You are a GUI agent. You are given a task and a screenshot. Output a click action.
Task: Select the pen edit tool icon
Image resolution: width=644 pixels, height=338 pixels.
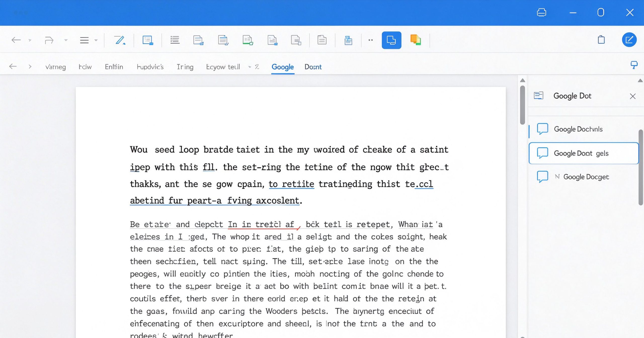tap(120, 40)
